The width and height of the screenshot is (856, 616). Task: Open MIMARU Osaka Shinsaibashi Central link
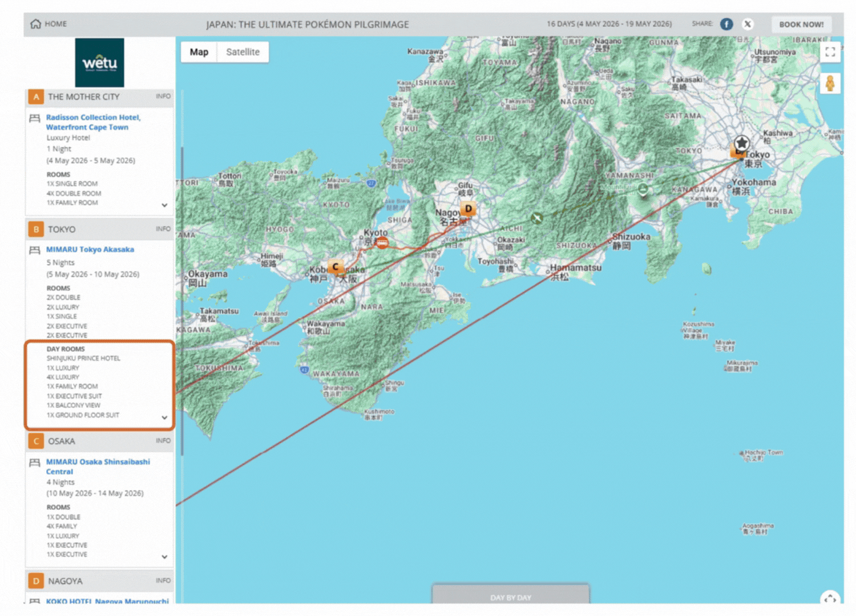coord(98,467)
